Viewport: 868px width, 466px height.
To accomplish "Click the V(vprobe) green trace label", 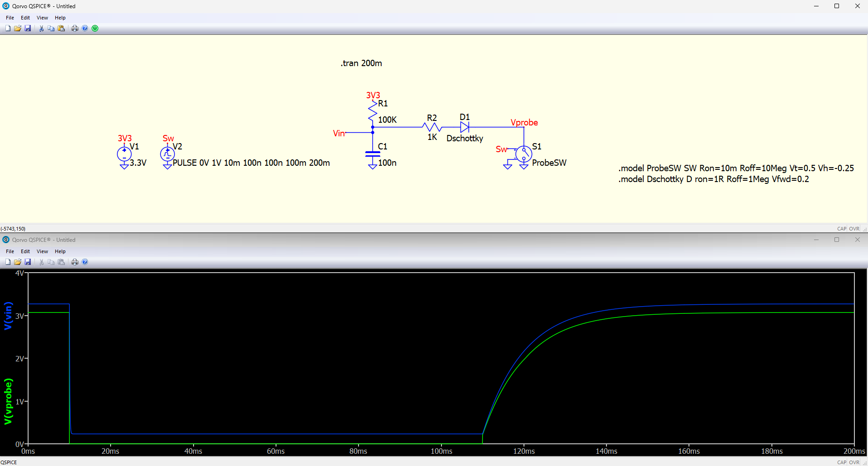I will click(x=8, y=401).
